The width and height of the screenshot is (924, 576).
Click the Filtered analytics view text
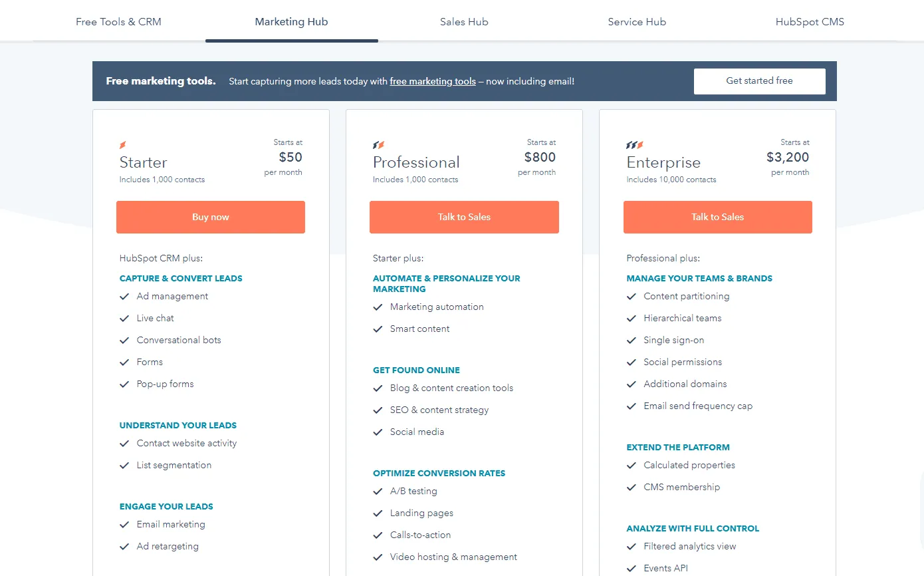(690, 547)
